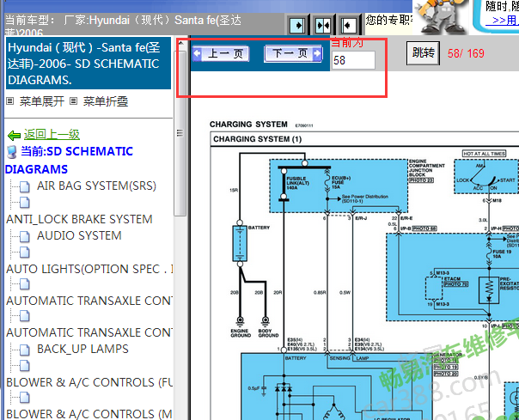Click the collapse-both-arrows icon in header

tap(323, 25)
